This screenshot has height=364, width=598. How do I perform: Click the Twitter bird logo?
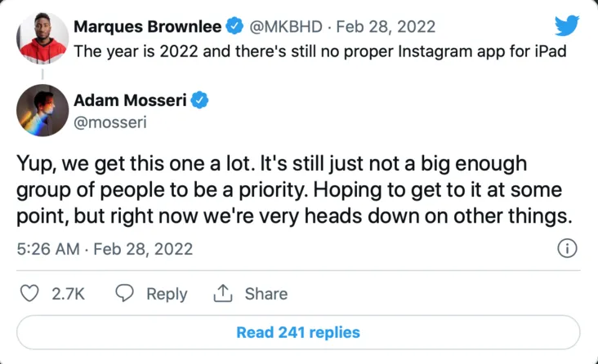tap(566, 26)
